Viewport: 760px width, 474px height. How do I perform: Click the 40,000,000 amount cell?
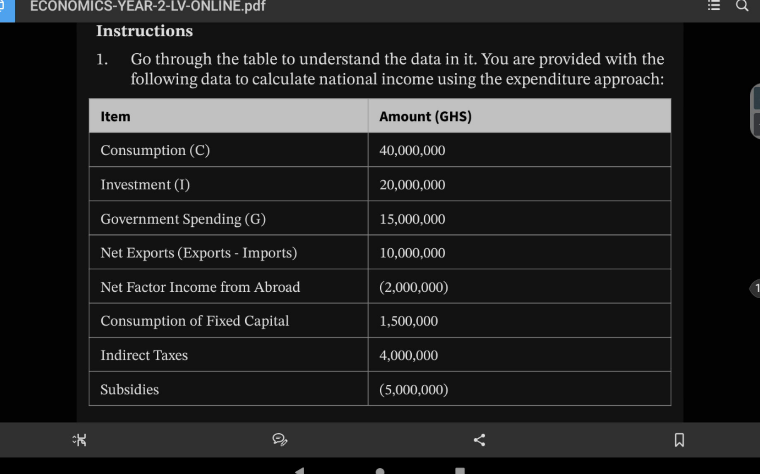click(x=520, y=150)
